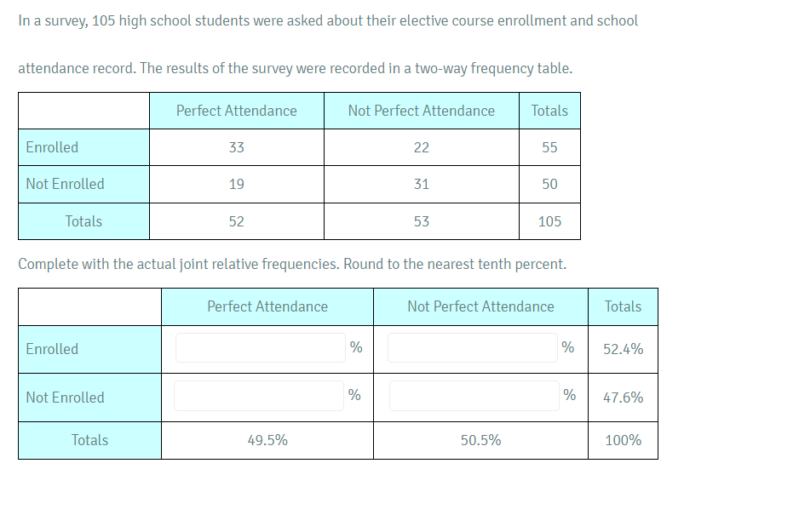Click the Not Enrolled Perfect Attendance input field
Viewport: 799px width, 532px height.
point(260,395)
